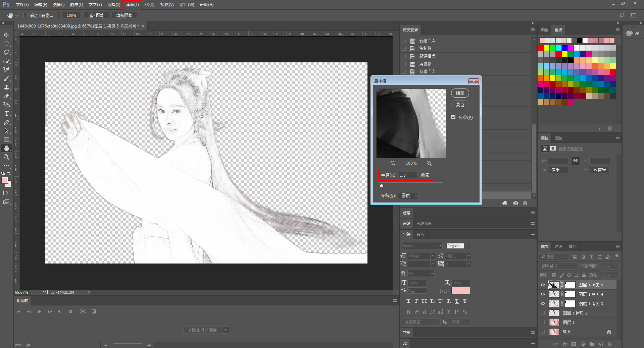Open the 滤镜 Filter menu

click(132, 5)
